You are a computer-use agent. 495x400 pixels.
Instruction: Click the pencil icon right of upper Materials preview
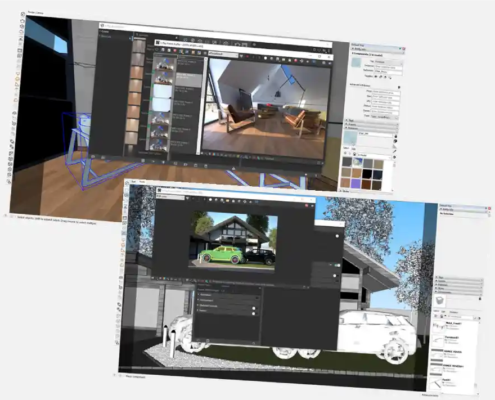coord(395,151)
